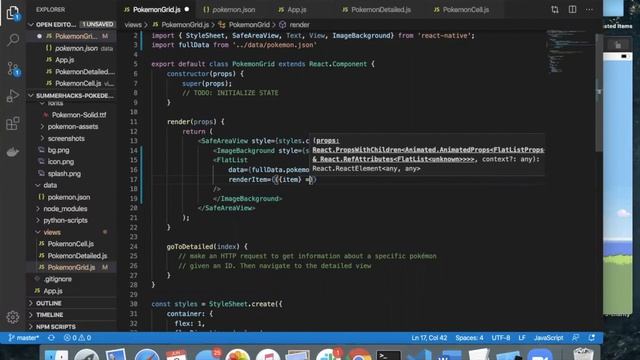This screenshot has height=360, width=640.
Task: Open the Extensions view
Action: tap(13, 123)
